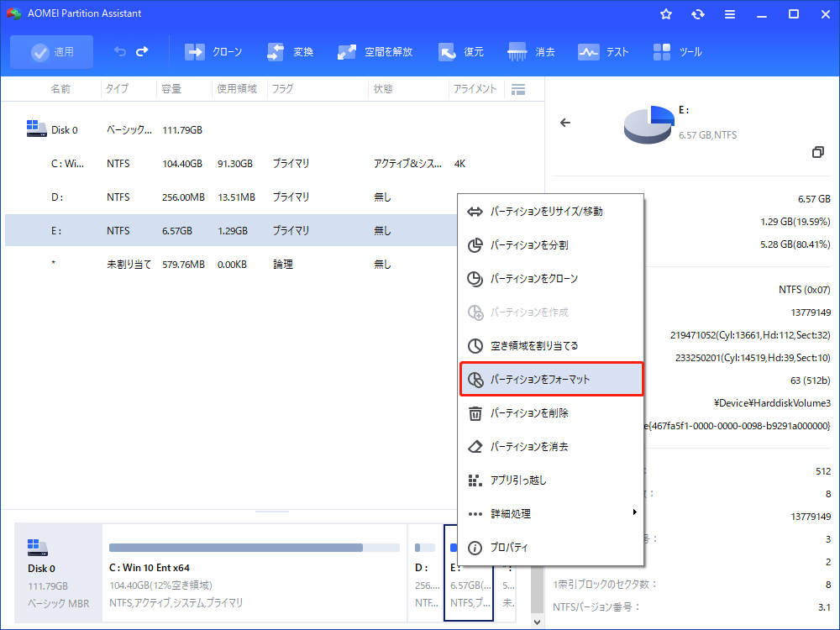Expand the 詳細処理 submenu

[551, 514]
